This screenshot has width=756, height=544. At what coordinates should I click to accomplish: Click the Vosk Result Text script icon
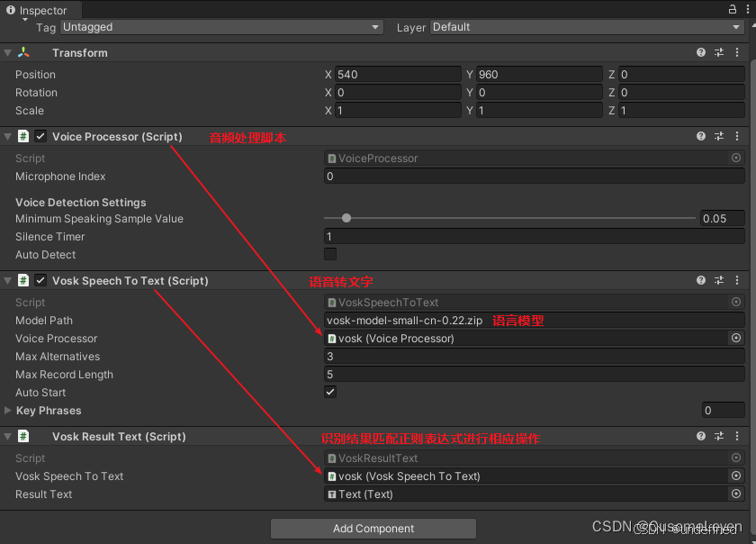[23, 436]
